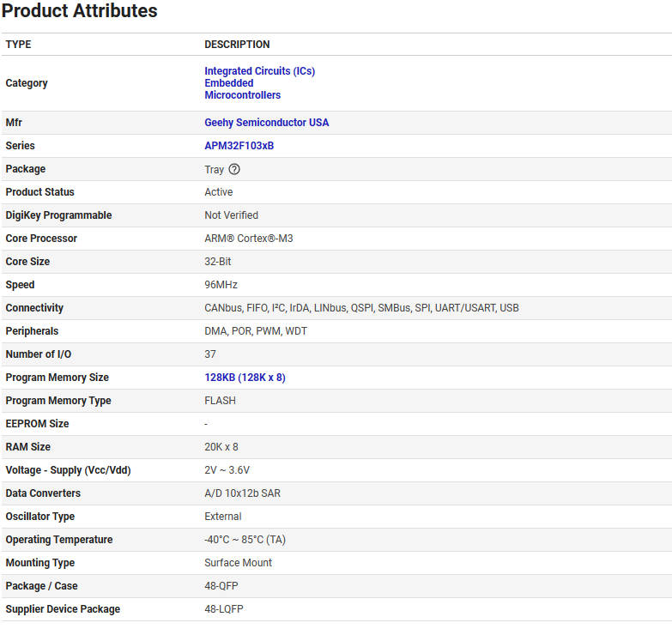
Task: Select the DMA, POR, PWM, WDT peripherals text
Action: [x=255, y=331]
